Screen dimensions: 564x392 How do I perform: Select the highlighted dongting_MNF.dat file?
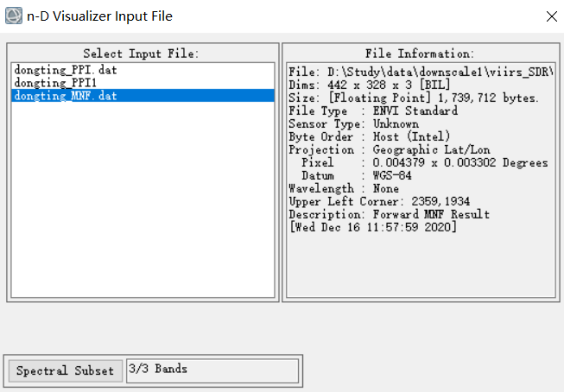pos(143,96)
